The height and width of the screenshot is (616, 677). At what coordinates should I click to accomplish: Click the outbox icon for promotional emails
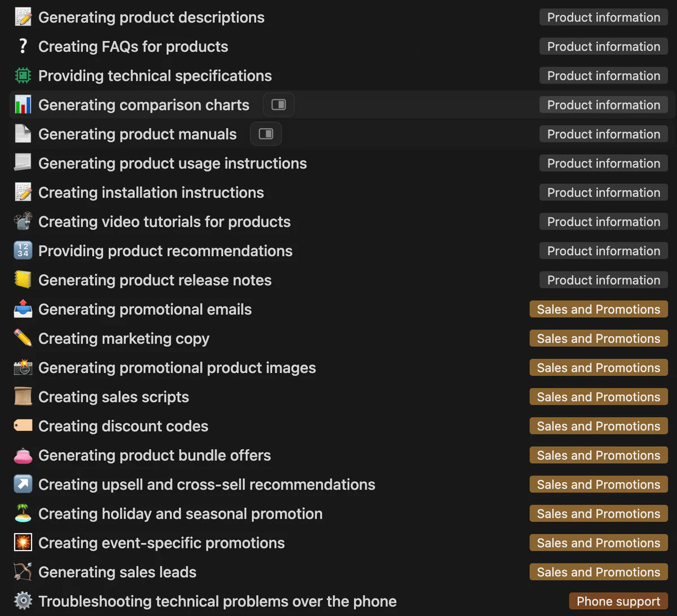point(23,309)
